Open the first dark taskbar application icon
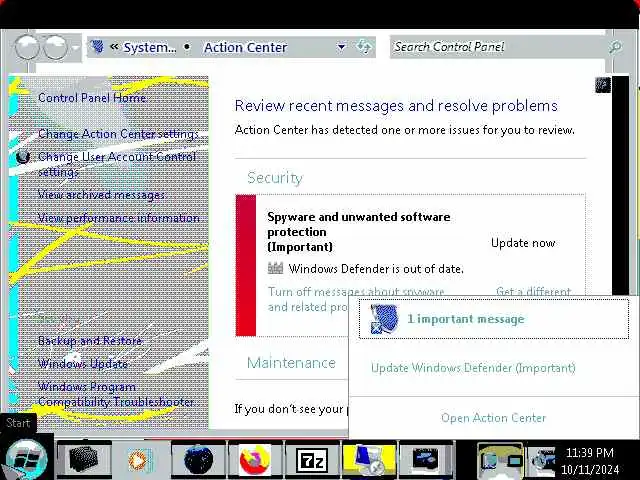Viewport: 640px width, 480px height. (x=84, y=459)
